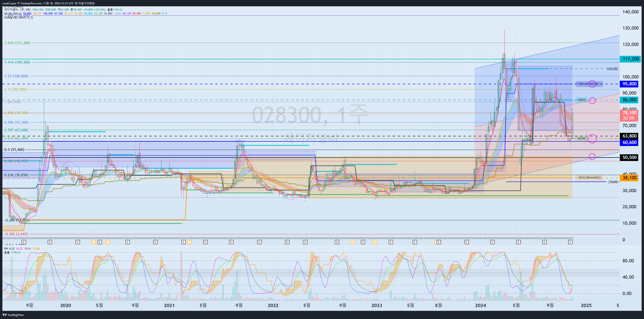Open the last E earnings marker on the timeline
This screenshot has height=319, width=644.
pos(570,242)
